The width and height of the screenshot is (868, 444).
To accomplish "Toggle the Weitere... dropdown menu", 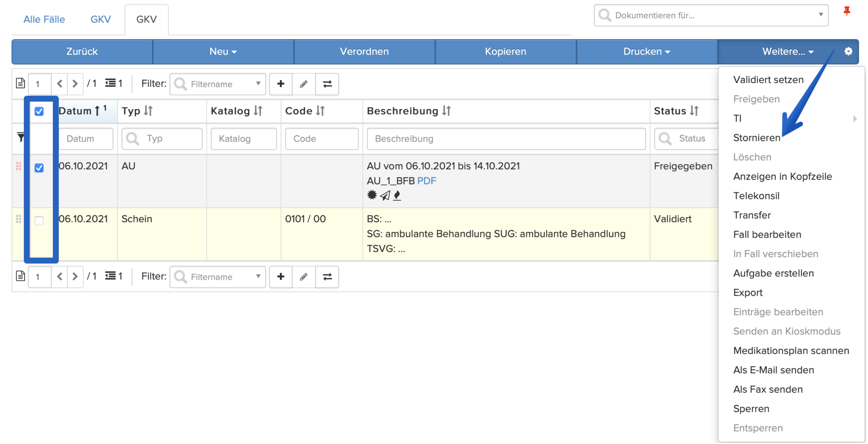I will [788, 52].
